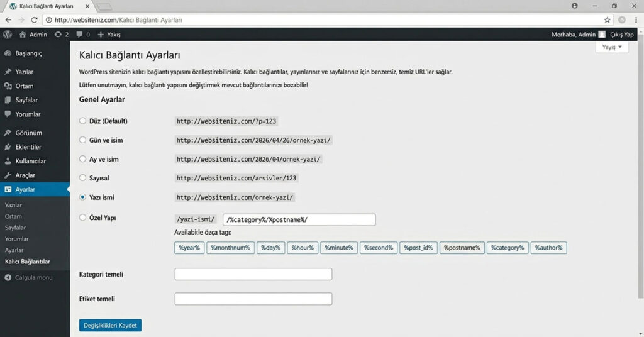Click the pin icon next to Yazılar
Image resolution: width=644 pixels, height=337 pixels.
pos(8,72)
